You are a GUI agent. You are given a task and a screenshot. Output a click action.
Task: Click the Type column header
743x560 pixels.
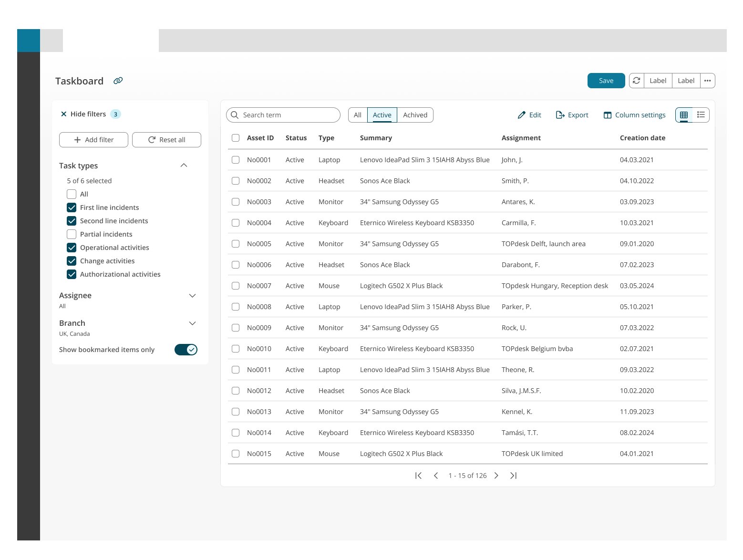tap(326, 138)
